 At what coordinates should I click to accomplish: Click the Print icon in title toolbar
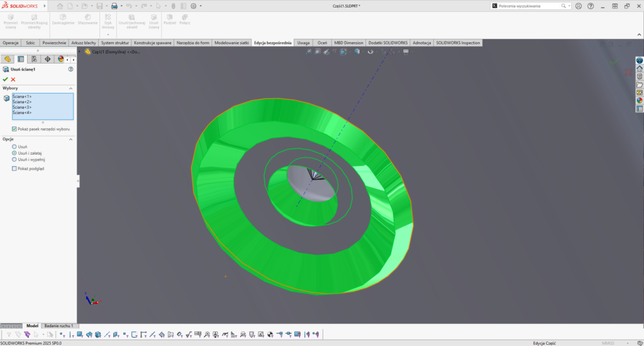[x=114, y=6]
